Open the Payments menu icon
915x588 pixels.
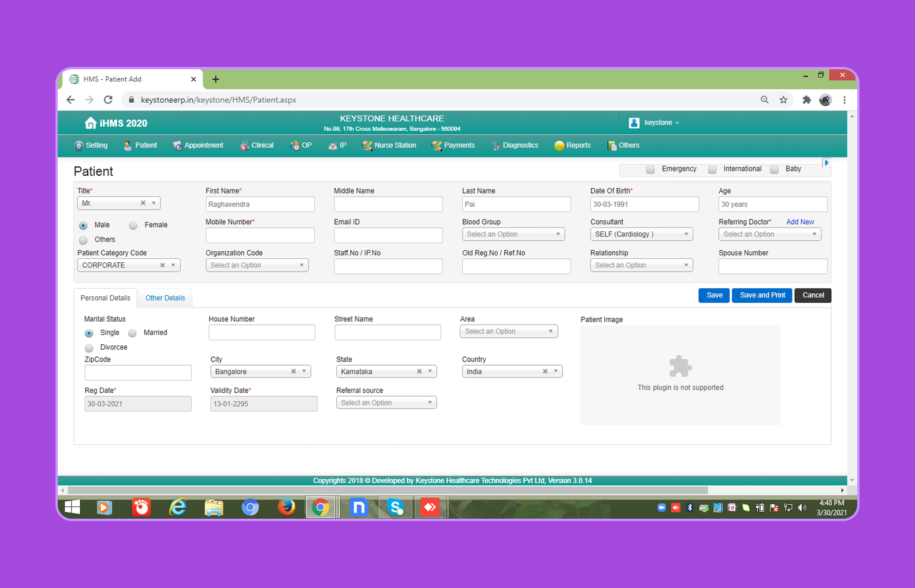coord(437,146)
